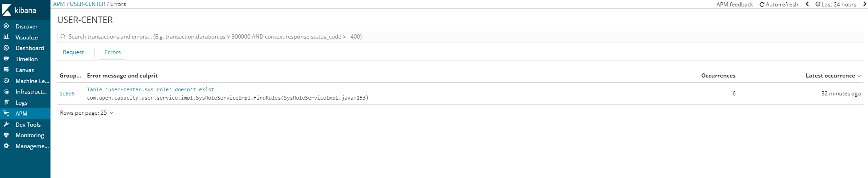Viewport: 868px width, 178px height.
Task: Open Management via its gear icon
Action: [x=6, y=146]
